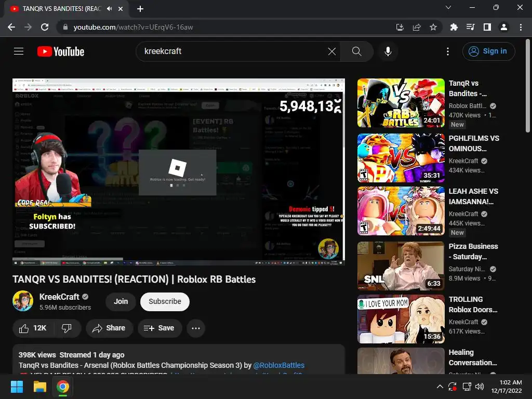Click 398K views Streamed 1 day ago
This screenshot has width=532, height=399.
click(71, 355)
